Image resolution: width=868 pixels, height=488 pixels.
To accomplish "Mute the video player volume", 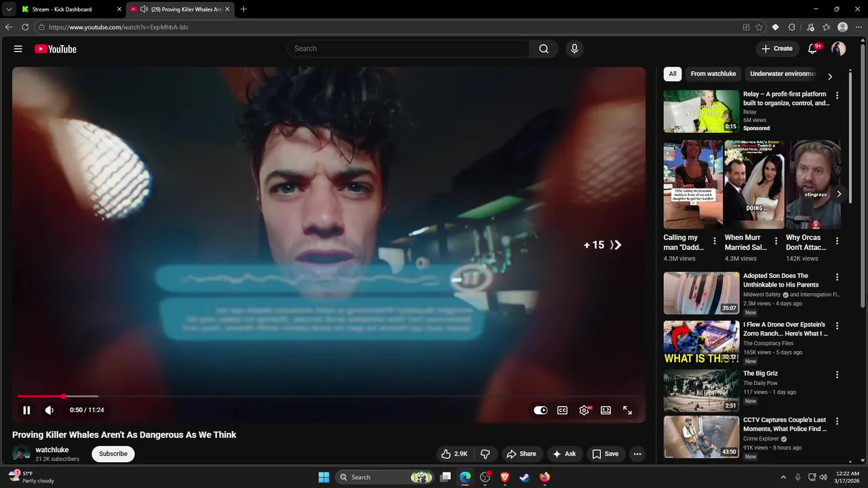I will (x=50, y=410).
